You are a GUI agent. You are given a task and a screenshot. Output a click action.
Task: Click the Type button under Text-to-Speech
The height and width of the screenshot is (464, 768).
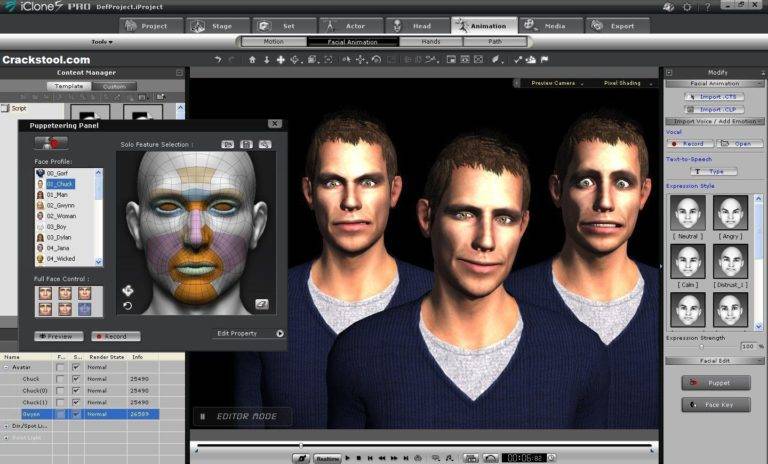(x=714, y=171)
